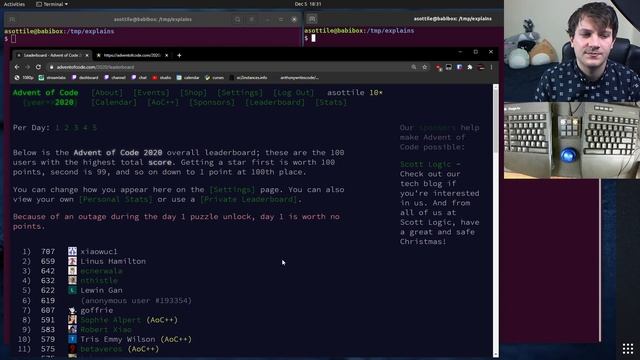Open the [About] page
The width and height of the screenshot is (640, 360).
[x=107, y=93]
